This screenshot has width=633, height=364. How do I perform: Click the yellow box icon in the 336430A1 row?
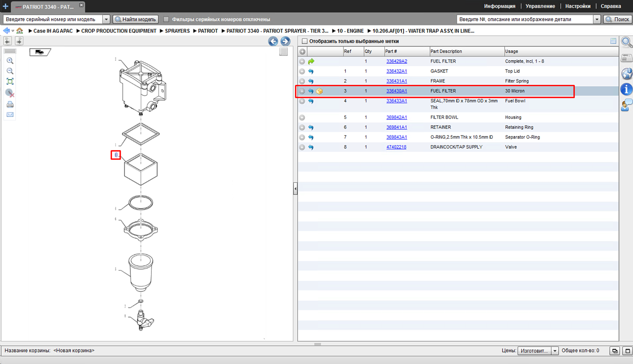pyautogui.click(x=319, y=91)
